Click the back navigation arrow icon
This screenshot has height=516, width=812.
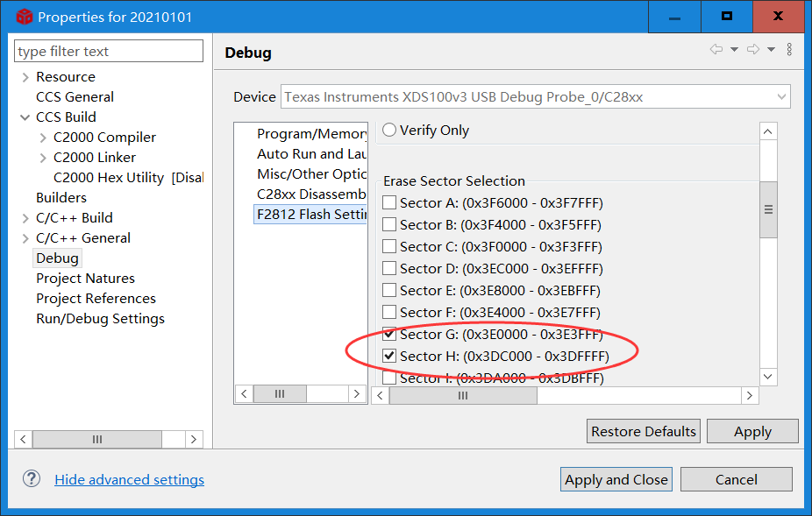pos(716,50)
